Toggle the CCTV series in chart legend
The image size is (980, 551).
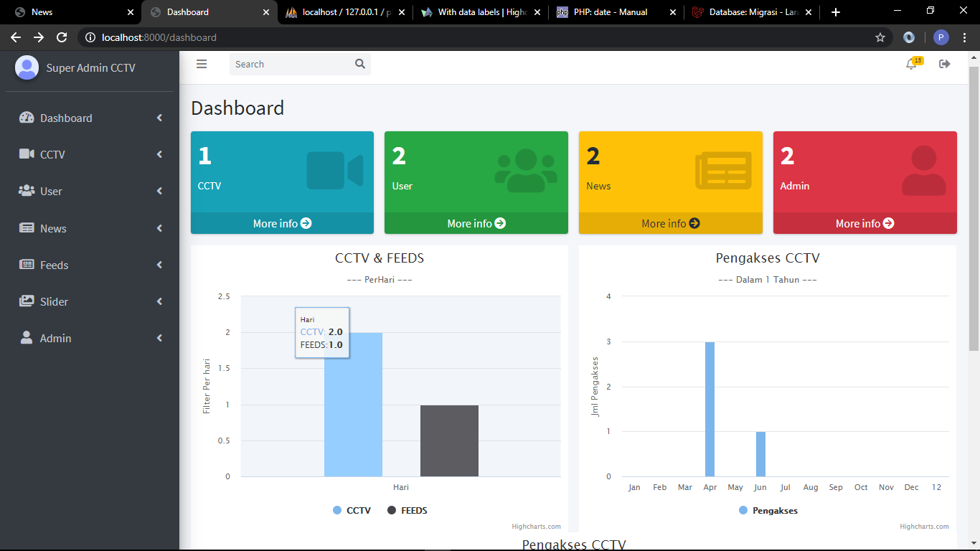click(352, 510)
